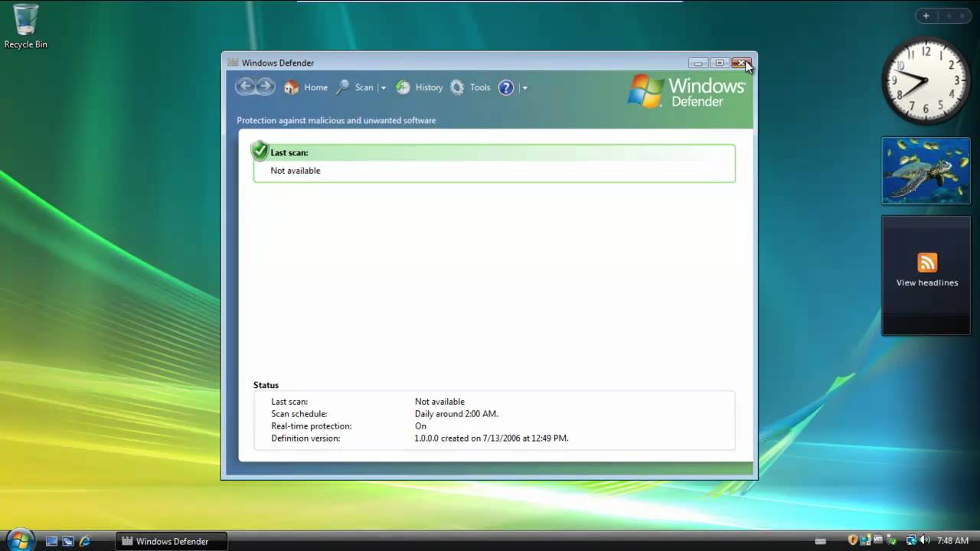Click the Windows Sidebar tray icon

click(x=865, y=540)
